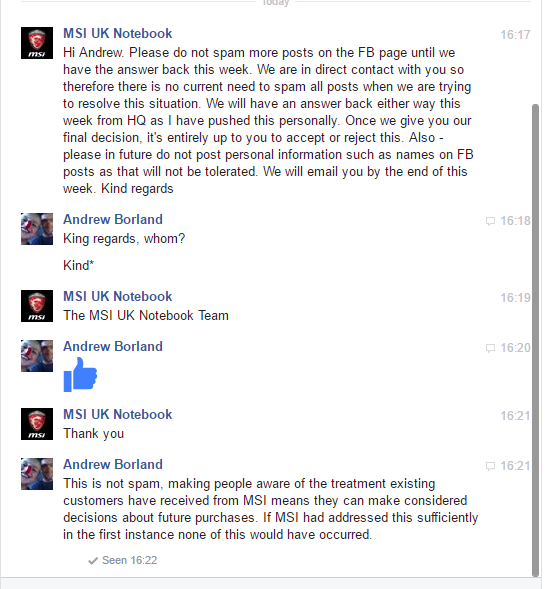Click Andrew Borland's avatar at 16:18
The height and width of the screenshot is (589, 548).
pyautogui.click(x=37, y=229)
